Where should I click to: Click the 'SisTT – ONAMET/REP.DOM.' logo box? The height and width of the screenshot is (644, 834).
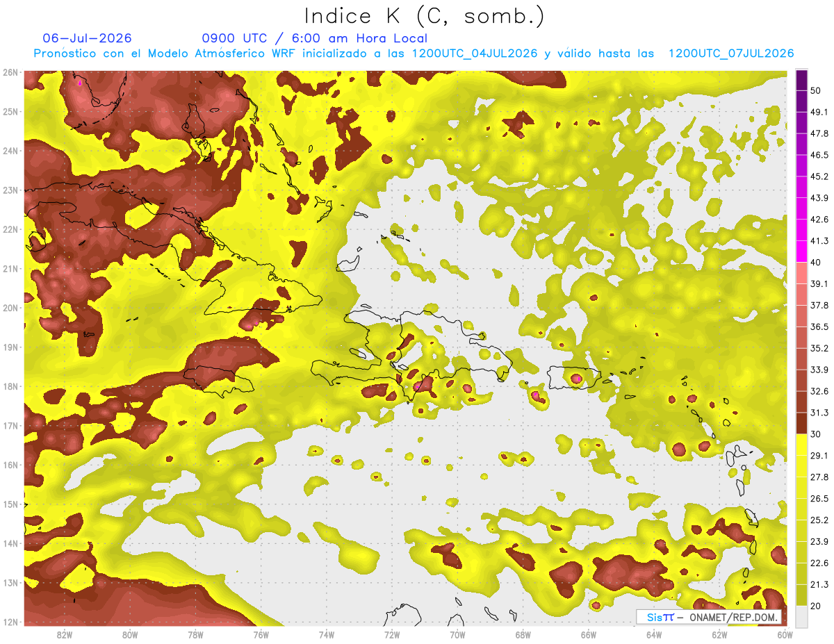coord(709,617)
